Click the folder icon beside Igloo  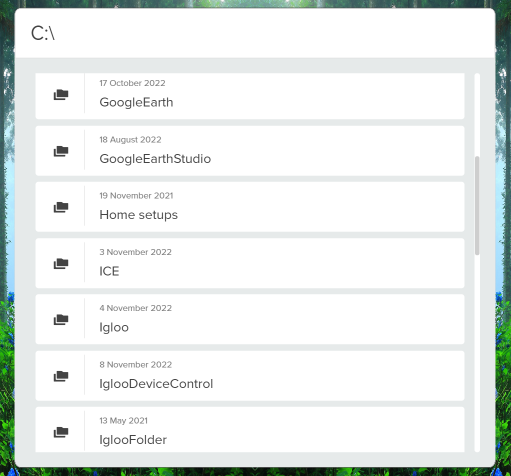pyautogui.click(x=61, y=319)
